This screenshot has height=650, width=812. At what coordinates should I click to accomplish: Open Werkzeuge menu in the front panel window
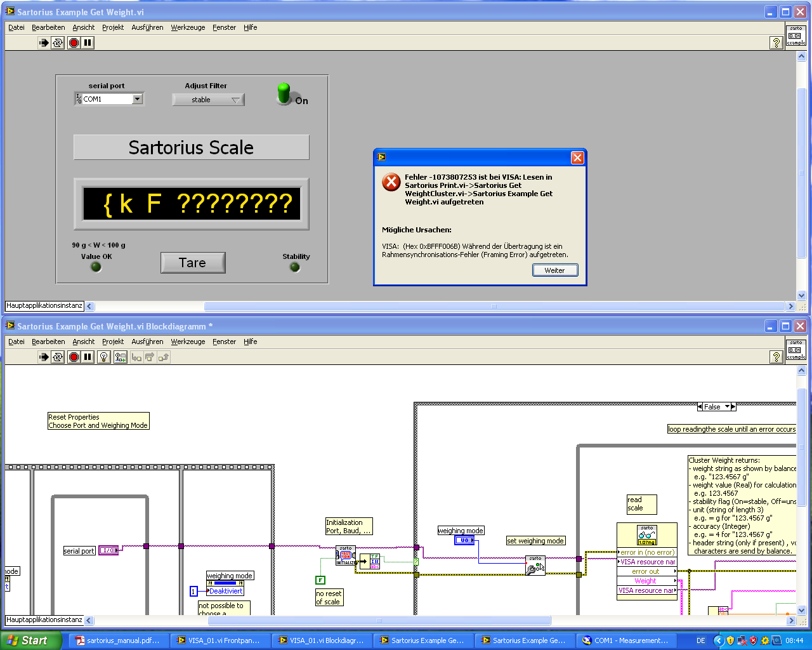click(x=188, y=27)
